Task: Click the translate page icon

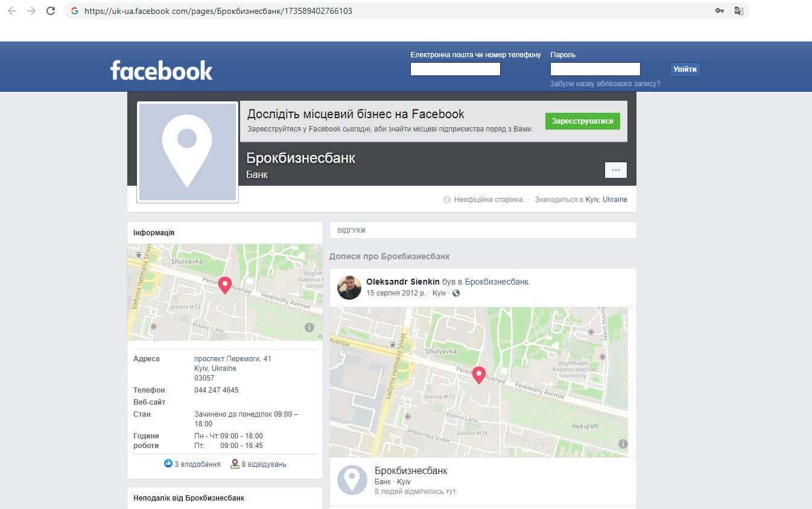Action: 738,11
